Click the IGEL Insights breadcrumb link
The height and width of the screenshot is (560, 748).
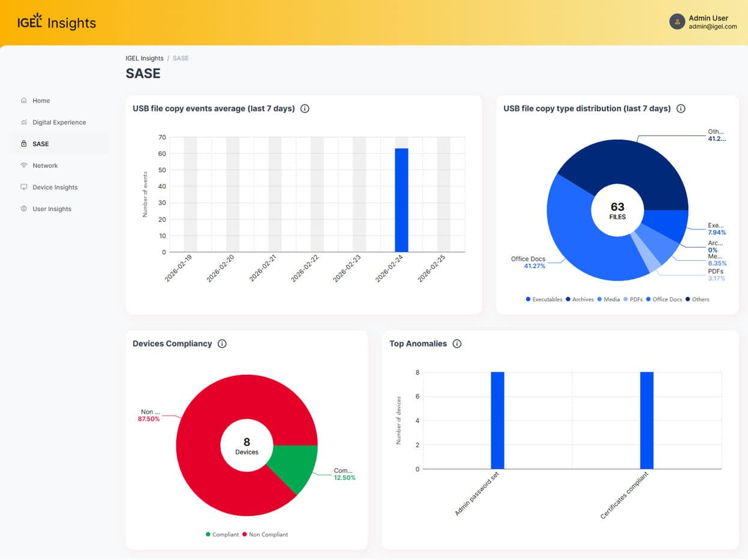(144, 58)
